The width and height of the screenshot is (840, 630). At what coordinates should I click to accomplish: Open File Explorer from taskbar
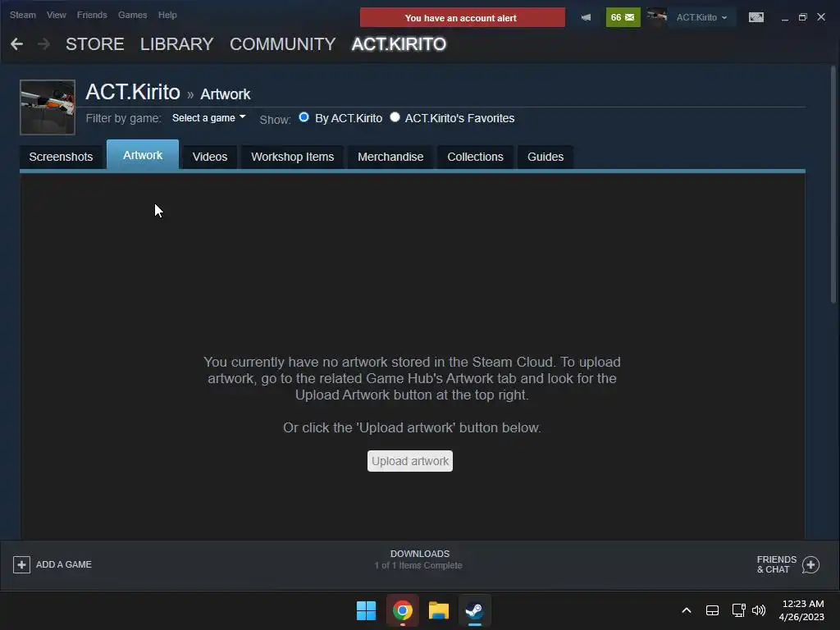click(438, 610)
